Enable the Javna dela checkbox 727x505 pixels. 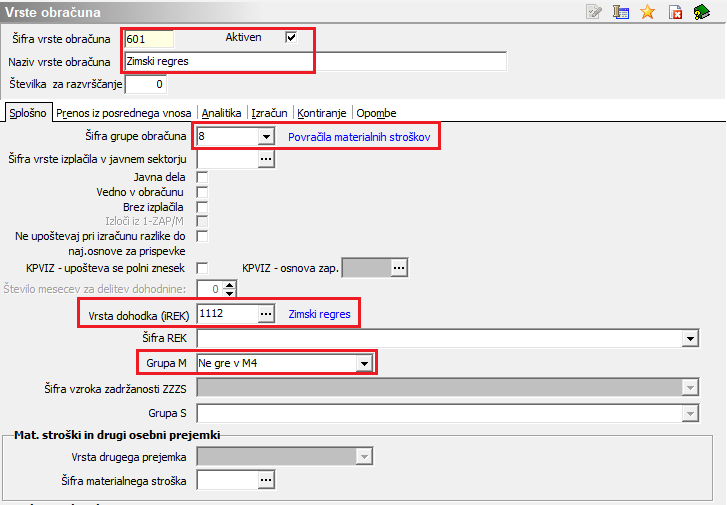pyautogui.click(x=202, y=177)
